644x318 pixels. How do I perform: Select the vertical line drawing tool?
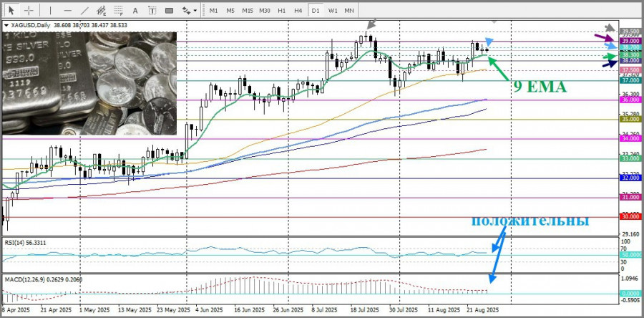coord(51,10)
